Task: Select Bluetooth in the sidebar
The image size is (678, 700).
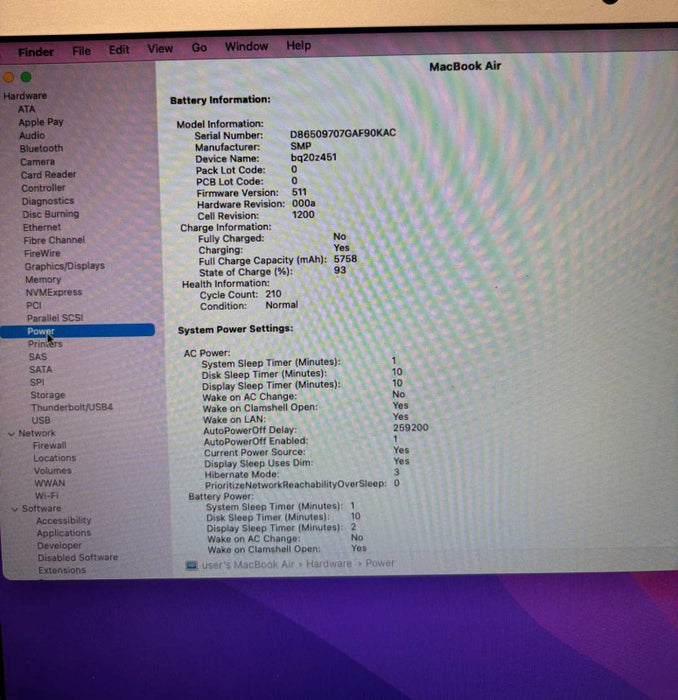Action: click(x=41, y=148)
